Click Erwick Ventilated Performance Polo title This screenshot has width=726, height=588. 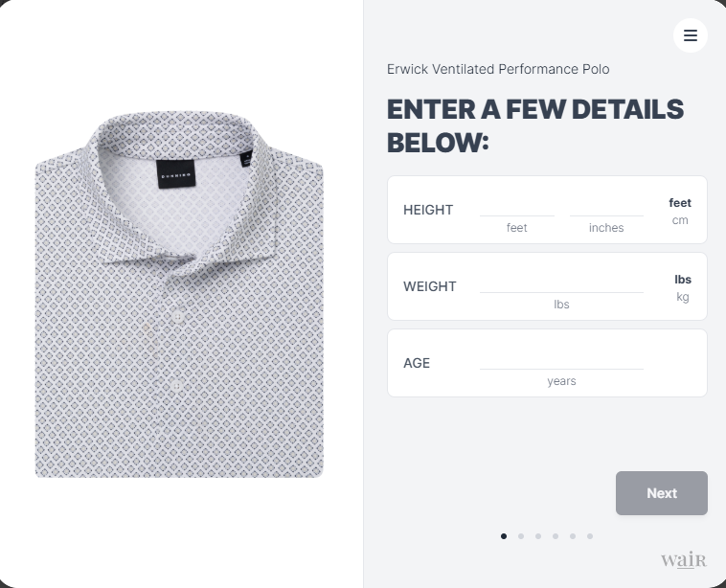coord(498,69)
